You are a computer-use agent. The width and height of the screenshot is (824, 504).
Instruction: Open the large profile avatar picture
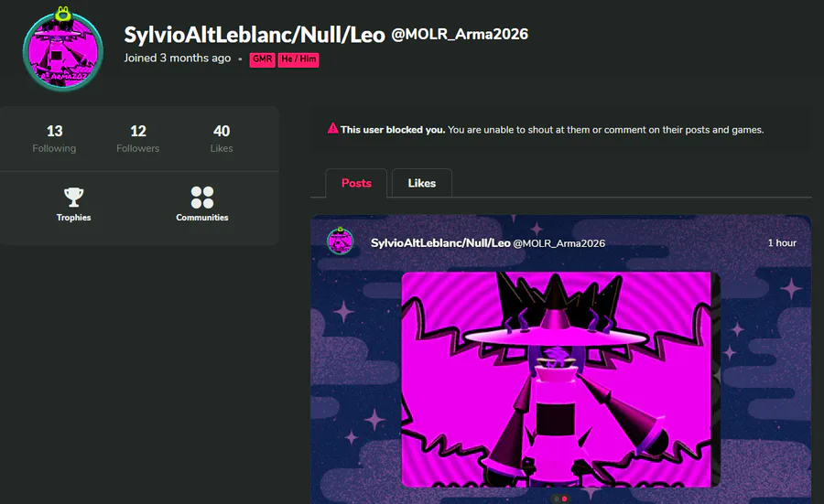[63, 50]
